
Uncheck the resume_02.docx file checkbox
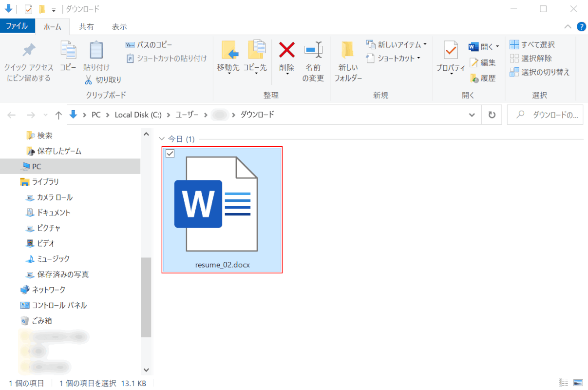tap(170, 154)
